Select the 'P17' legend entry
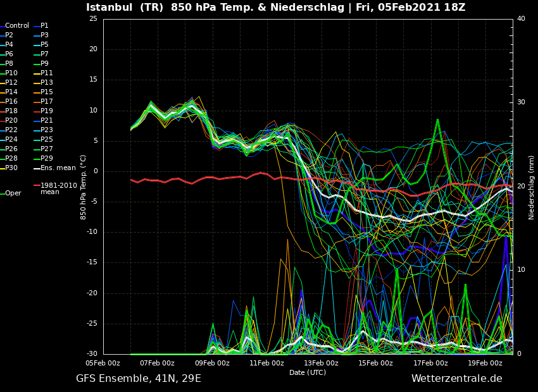The image size is (538, 392). point(43,101)
